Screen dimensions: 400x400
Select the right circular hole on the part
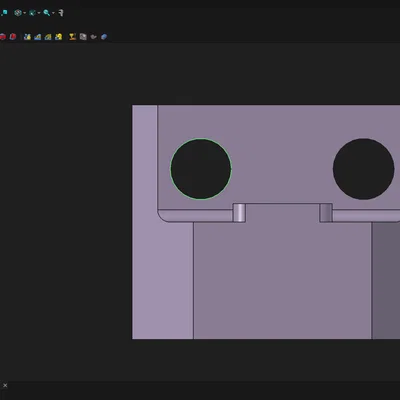point(364,169)
